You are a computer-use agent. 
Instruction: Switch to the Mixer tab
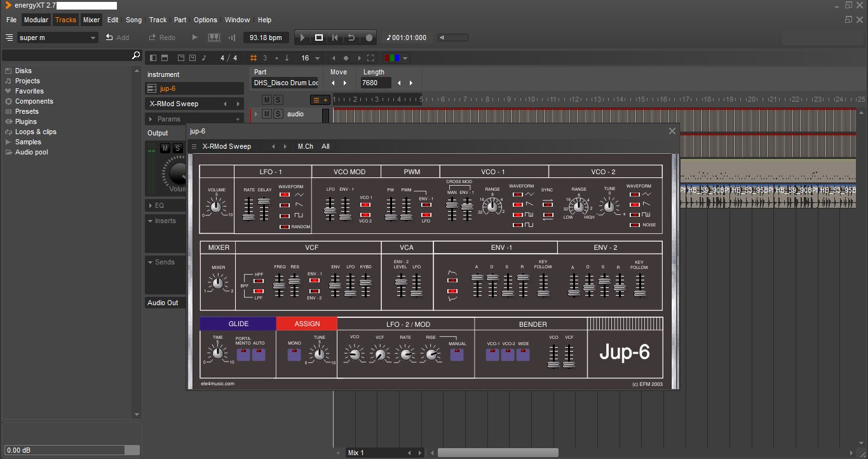pos(92,20)
